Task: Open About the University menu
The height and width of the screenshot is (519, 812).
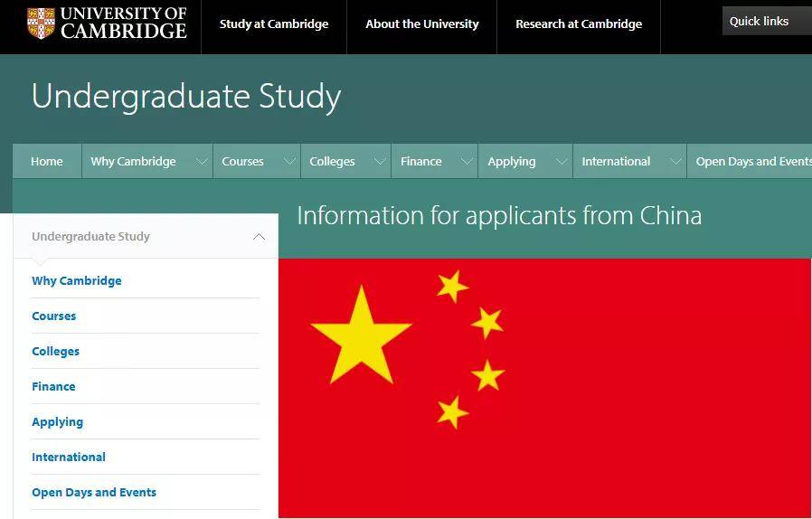Action: pos(422,24)
